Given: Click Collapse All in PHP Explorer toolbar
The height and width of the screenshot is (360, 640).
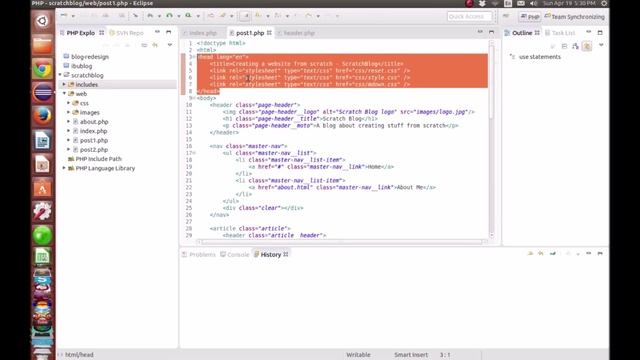Looking at the screenshot, I should click(144, 45).
